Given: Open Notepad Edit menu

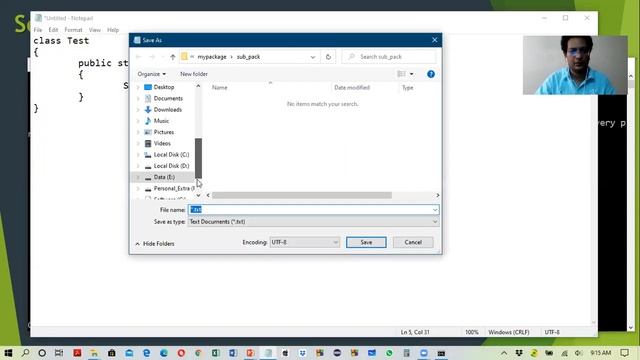Looking at the screenshot, I should point(53,30).
